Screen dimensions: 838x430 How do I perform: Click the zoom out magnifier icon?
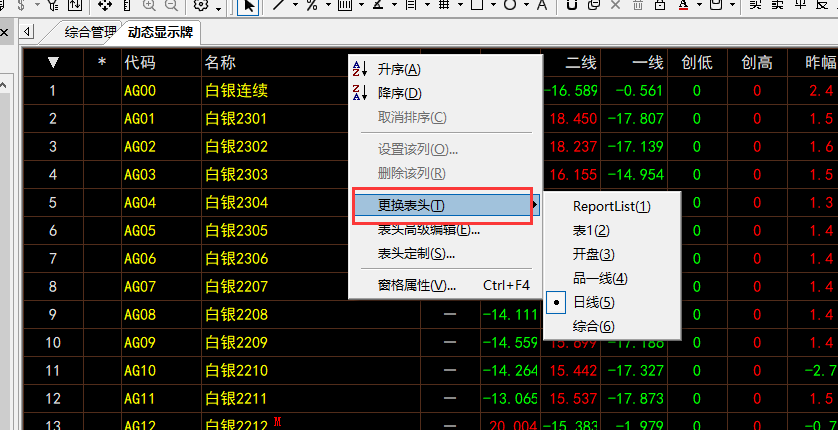[171, 5]
